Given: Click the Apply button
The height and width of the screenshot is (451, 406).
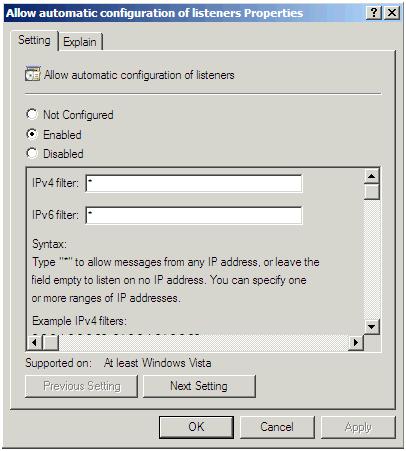Looking at the screenshot, I should click(358, 427).
